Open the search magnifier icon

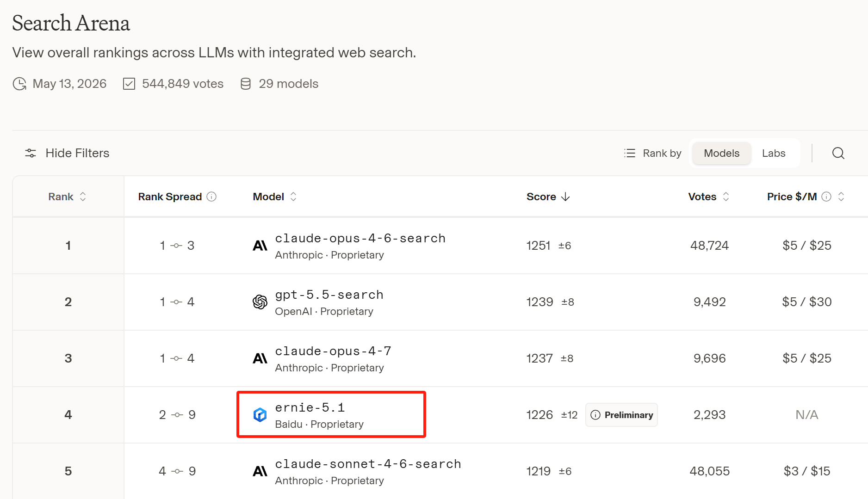coord(838,153)
